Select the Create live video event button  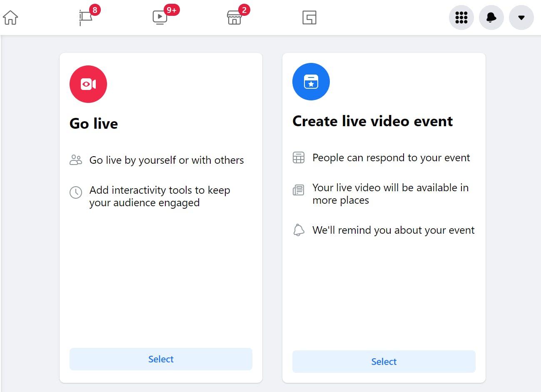click(x=384, y=362)
